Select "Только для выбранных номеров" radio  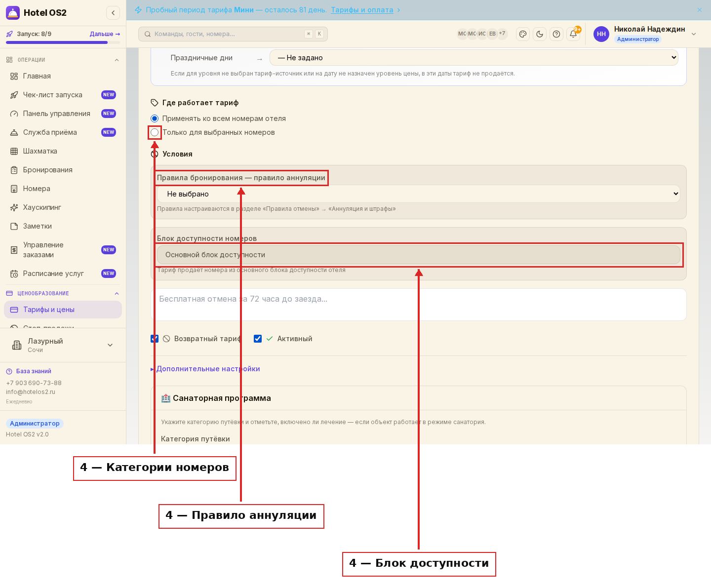pyautogui.click(x=155, y=132)
